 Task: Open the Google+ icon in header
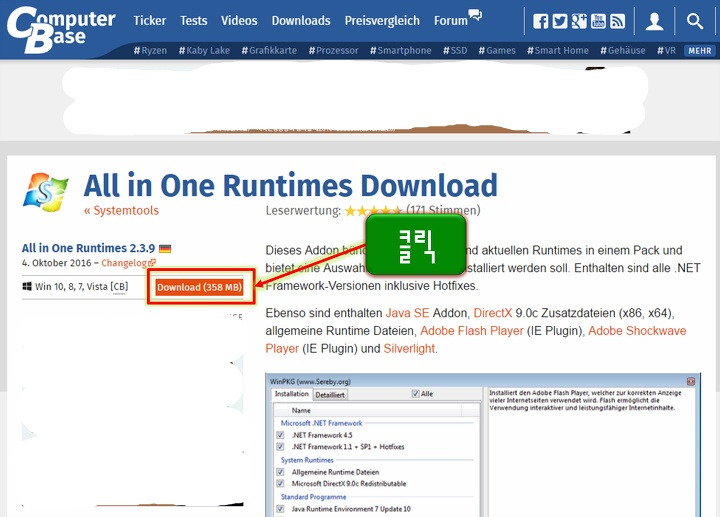coord(579,21)
